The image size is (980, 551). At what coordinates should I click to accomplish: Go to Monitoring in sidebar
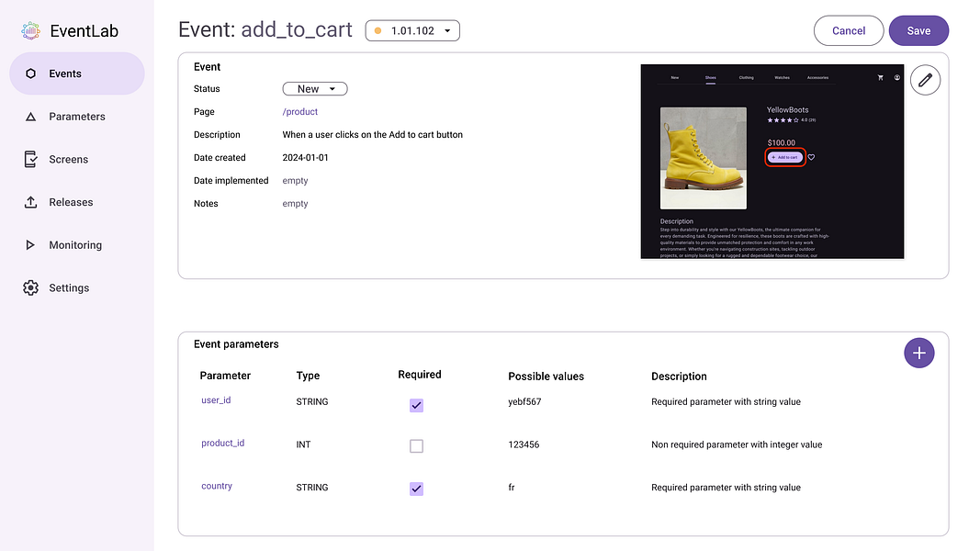click(x=75, y=245)
